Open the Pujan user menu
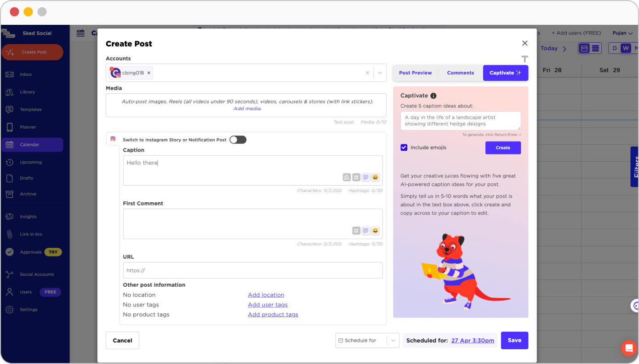This screenshot has width=639, height=364. click(x=622, y=33)
